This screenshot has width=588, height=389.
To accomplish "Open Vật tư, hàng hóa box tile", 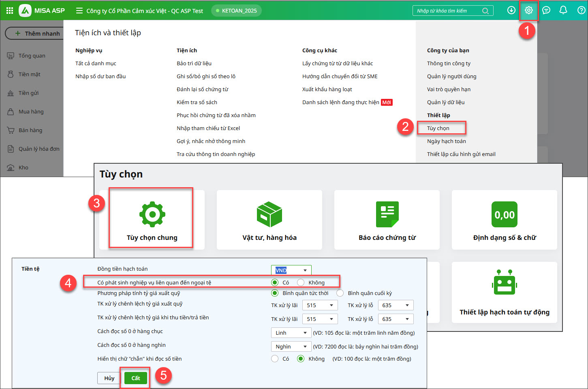I will (269, 220).
